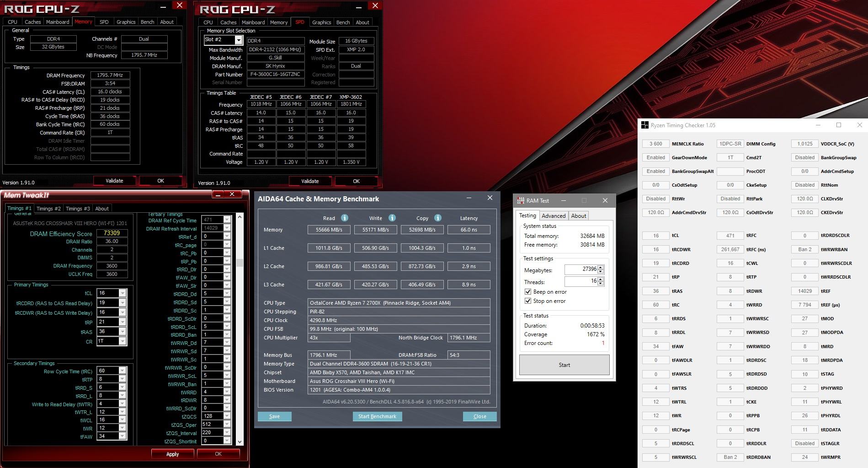Switch to Timings #2 tab in Mem TweakIt
The width and height of the screenshot is (868, 468).
[x=48, y=209]
